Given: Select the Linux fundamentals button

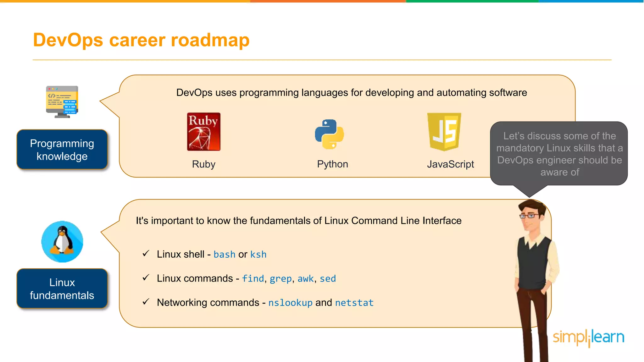Looking at the screenshot, I should coord(62,288).
